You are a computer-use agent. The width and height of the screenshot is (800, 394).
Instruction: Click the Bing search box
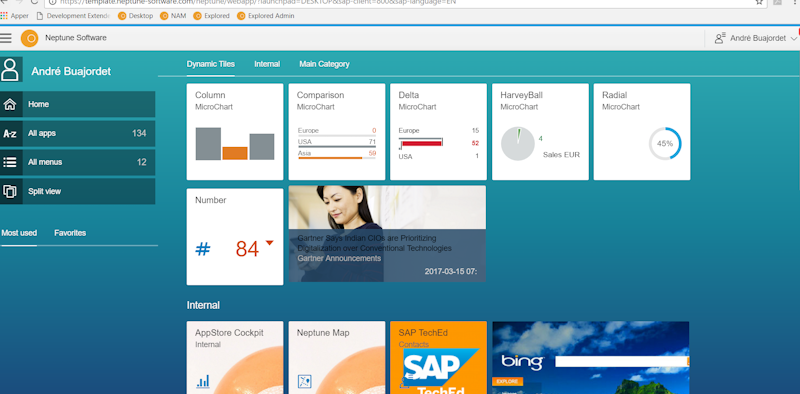[x=622, y=362]
